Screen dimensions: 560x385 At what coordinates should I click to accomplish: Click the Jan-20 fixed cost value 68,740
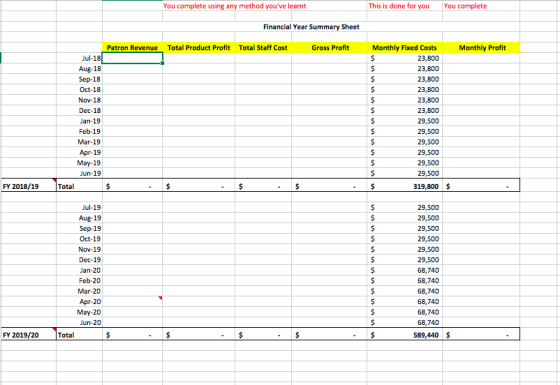[x=428, y=270]
